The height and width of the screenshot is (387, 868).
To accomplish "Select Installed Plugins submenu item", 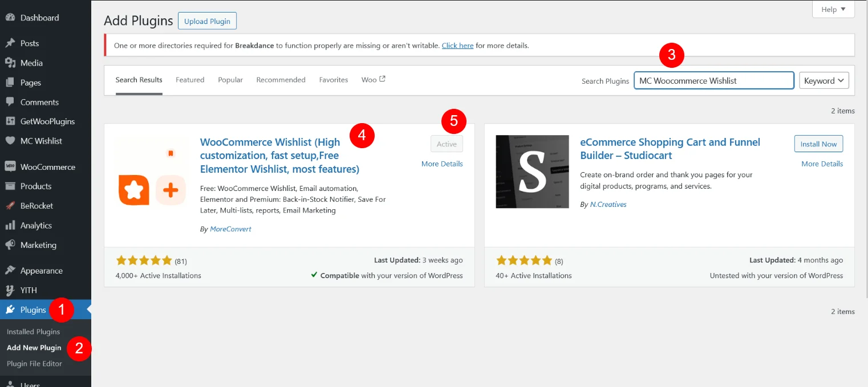I will click(x=33, y=332).
